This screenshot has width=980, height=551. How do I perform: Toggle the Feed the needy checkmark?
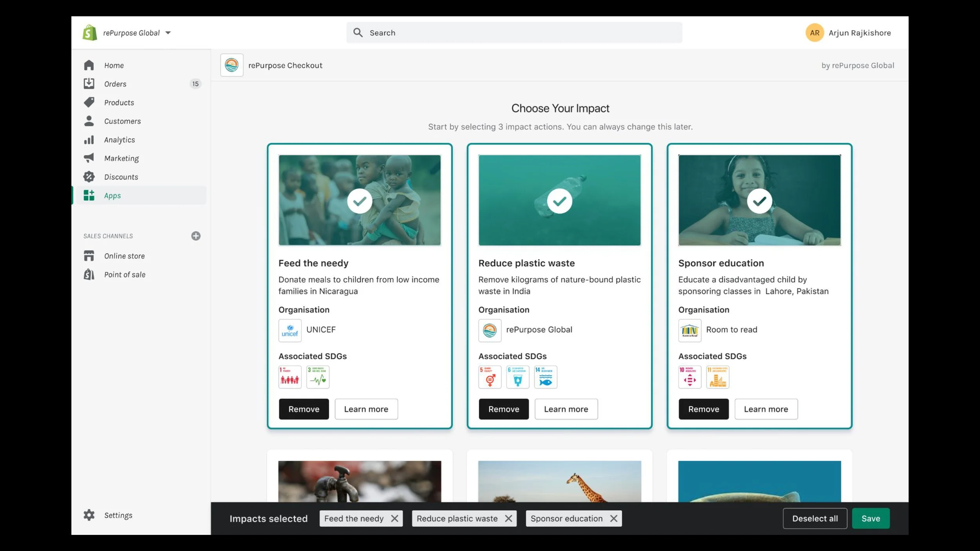pyautogui.click(x=359, y=201)
